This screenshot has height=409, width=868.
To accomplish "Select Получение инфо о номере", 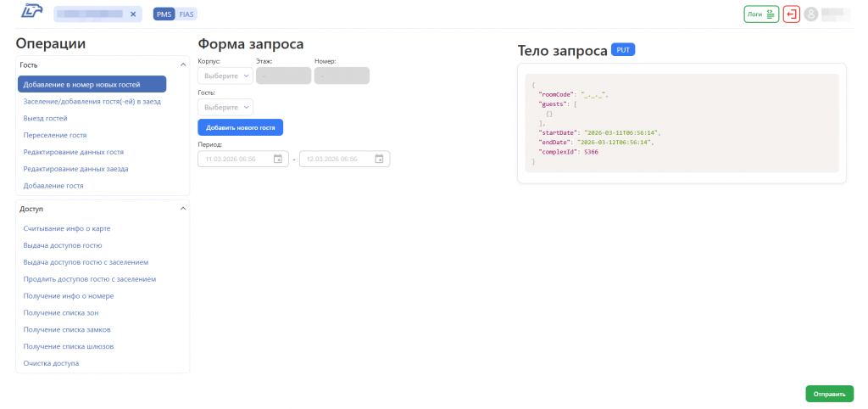I will (69, 296).
